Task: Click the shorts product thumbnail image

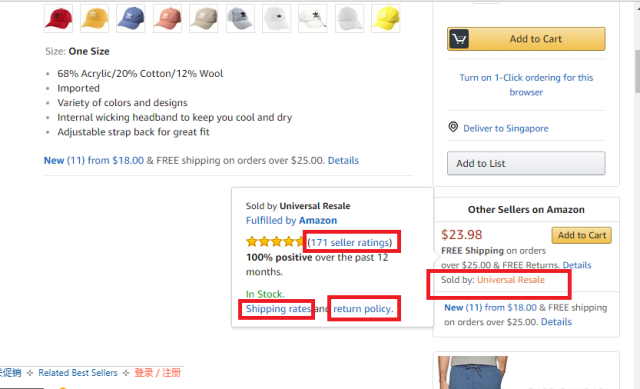Action: [473, 372]
